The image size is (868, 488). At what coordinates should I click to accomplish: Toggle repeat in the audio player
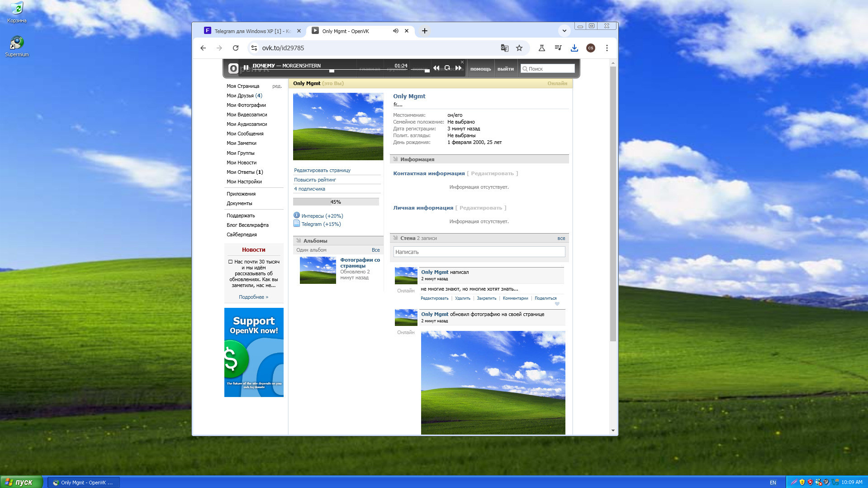coord(447,68)
